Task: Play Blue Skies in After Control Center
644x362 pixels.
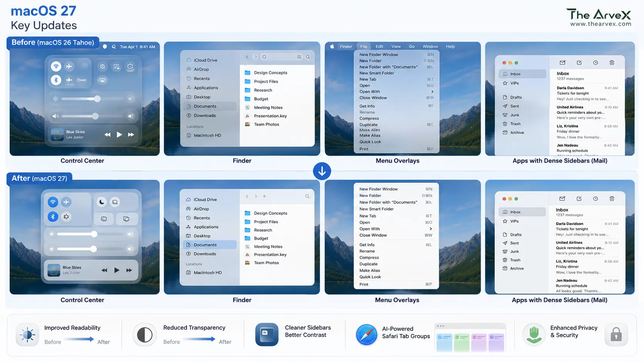Action: click(x=117, y=270)
